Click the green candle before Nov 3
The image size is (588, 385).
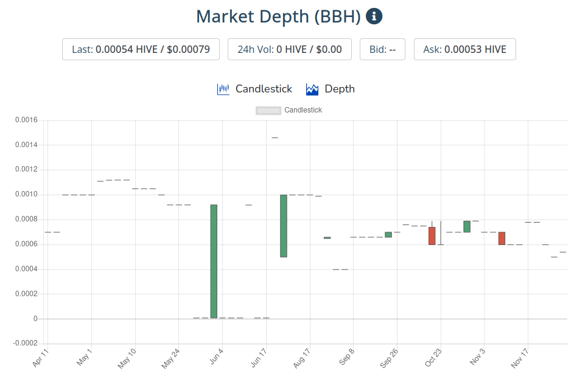coord(467,226)
